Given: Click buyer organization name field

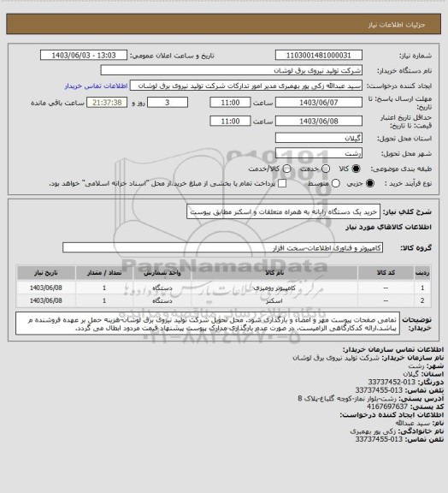Looking at the screenshot, I should click(x=231, y=70).
